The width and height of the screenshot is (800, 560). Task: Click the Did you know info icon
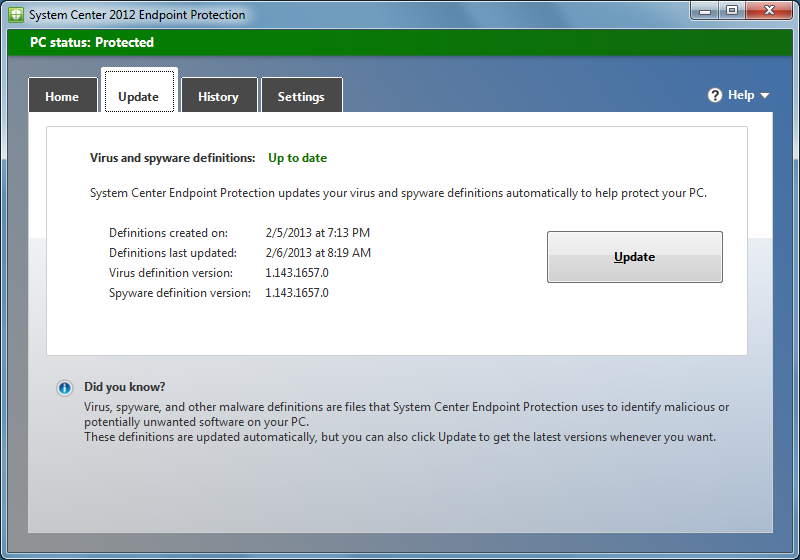(64, 388)
